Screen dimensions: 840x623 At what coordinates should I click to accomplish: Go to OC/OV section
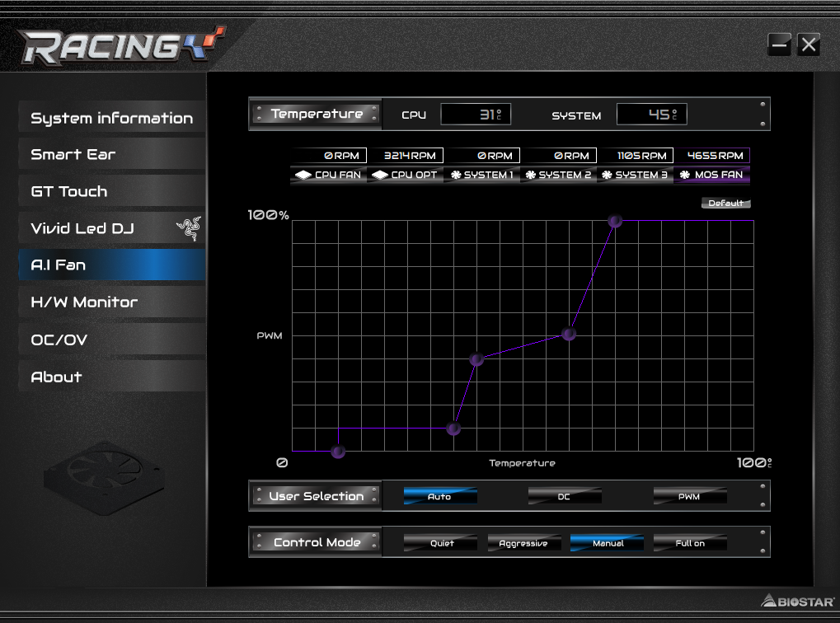pos(112,340)
